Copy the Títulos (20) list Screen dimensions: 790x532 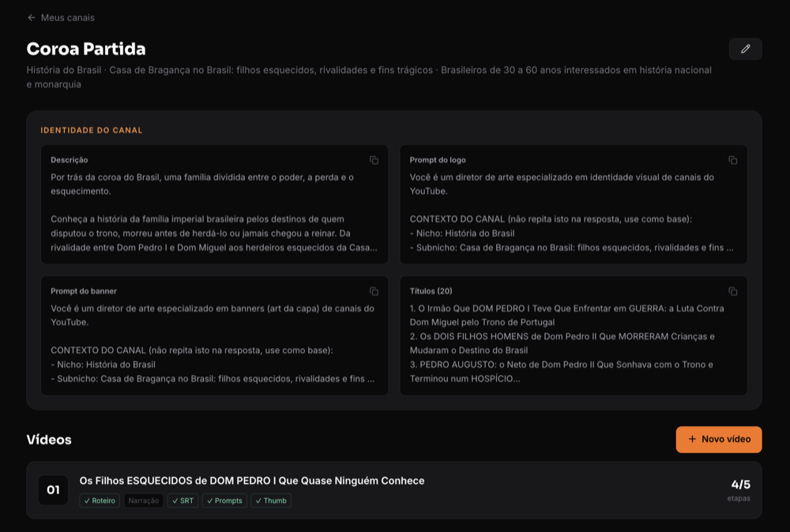[732, 291]
